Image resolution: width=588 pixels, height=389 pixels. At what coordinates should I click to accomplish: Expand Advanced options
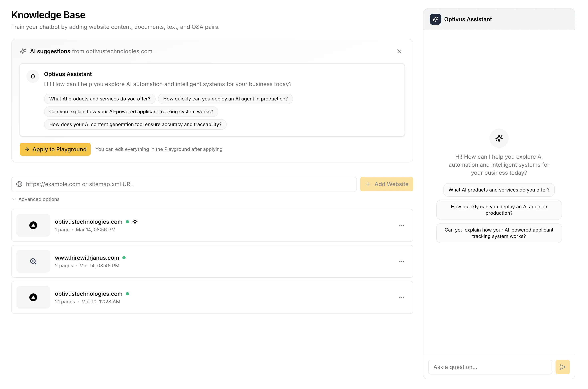point(36,199)
